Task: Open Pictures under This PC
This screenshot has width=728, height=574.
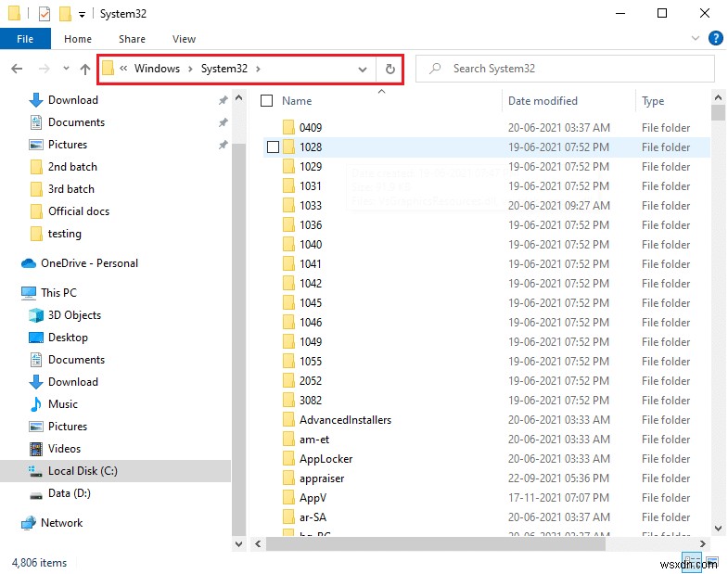Action: [68, 427]
